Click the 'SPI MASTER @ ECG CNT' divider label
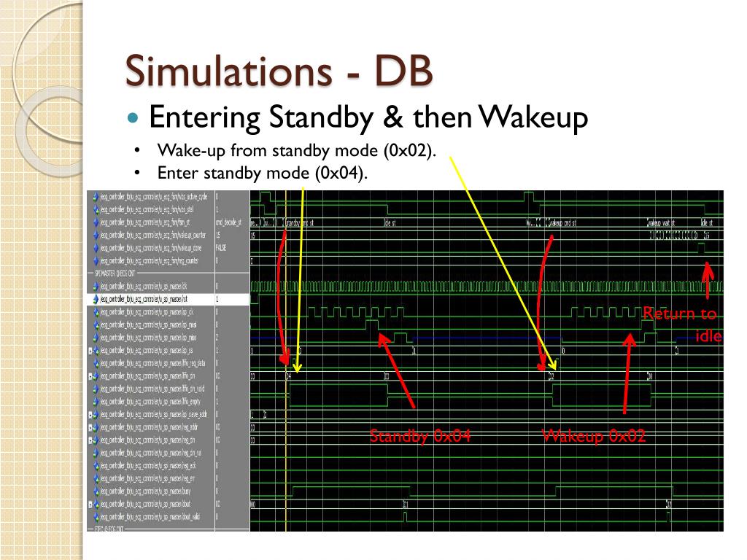 coord(115,273)
